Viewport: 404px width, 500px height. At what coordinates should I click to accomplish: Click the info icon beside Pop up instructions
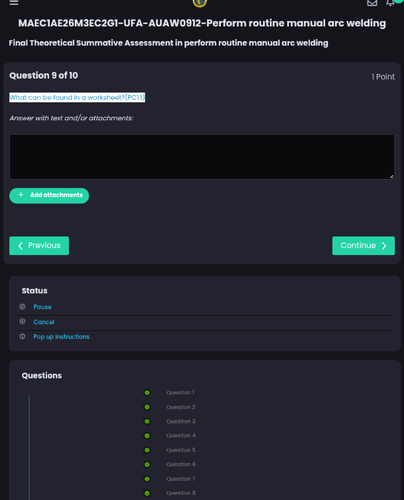(x=22, y=336)
